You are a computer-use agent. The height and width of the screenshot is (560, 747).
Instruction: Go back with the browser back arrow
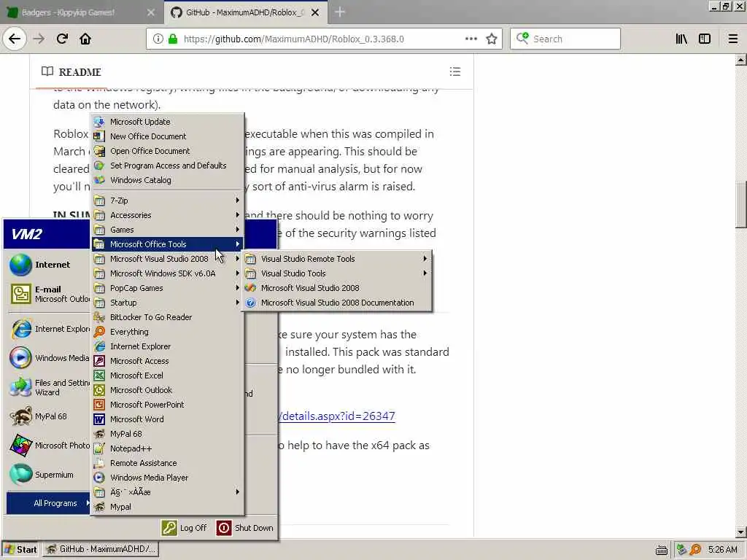[15, 39]
